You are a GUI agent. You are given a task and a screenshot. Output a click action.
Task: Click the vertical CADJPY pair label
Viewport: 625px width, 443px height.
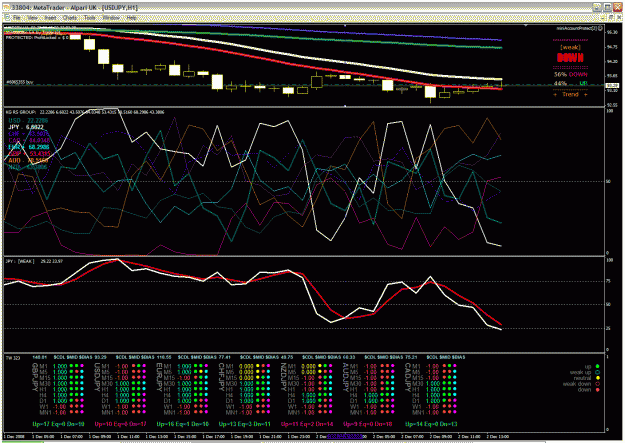click(408, 377)
